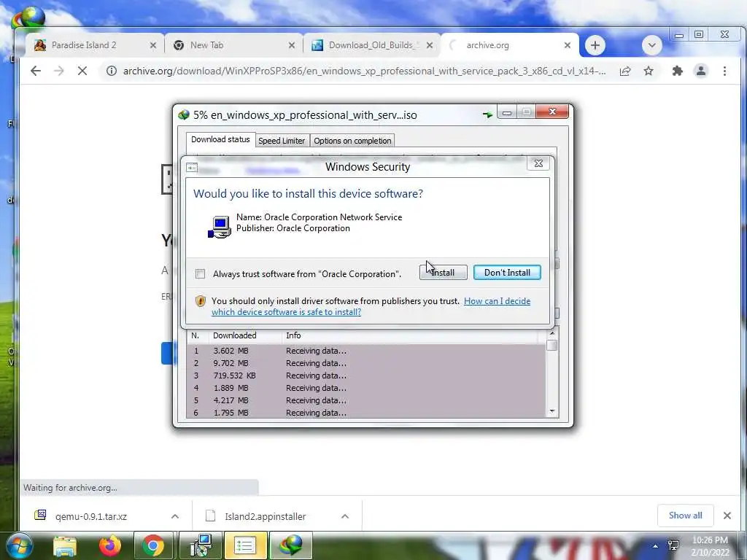Open Windows Explorer taskbar icon
747x560 pixels.
[65, 545]
